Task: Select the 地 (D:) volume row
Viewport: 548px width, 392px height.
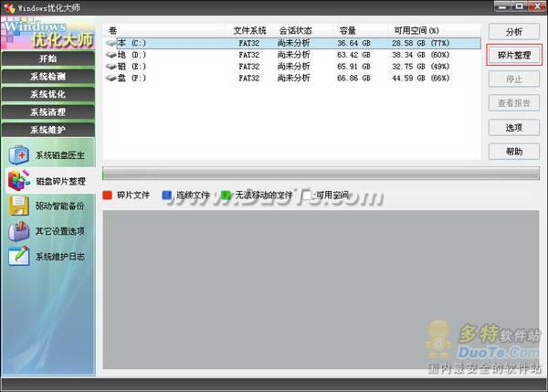Action: [x=292, y=55]
